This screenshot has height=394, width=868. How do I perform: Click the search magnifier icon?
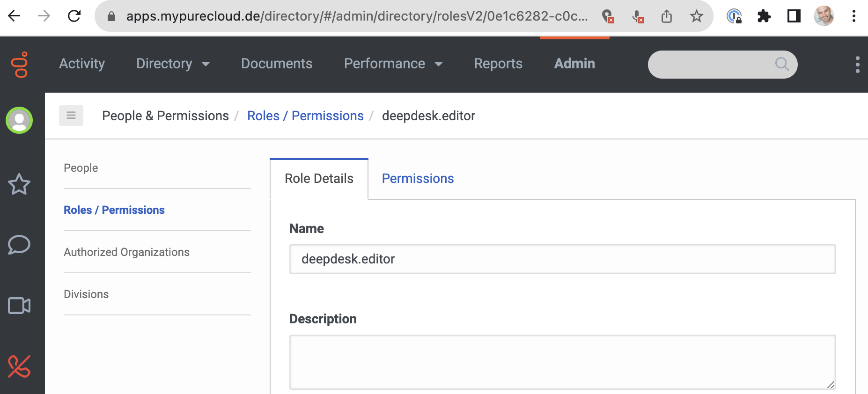(x=782, y=64)
